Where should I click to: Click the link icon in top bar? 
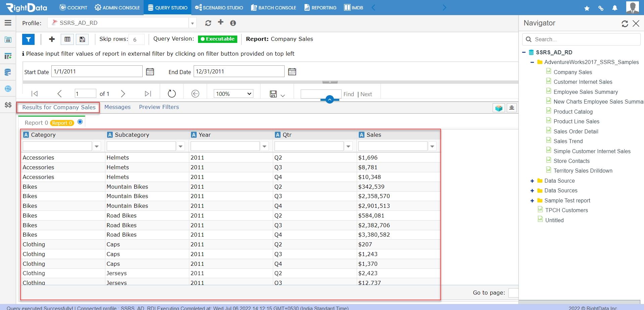coord(601,8)
